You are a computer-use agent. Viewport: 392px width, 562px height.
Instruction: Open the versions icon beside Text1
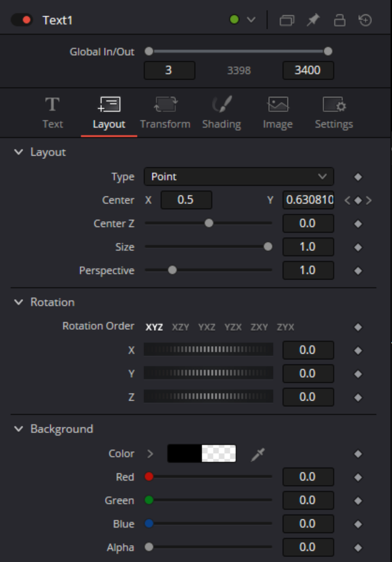[287, 20]
